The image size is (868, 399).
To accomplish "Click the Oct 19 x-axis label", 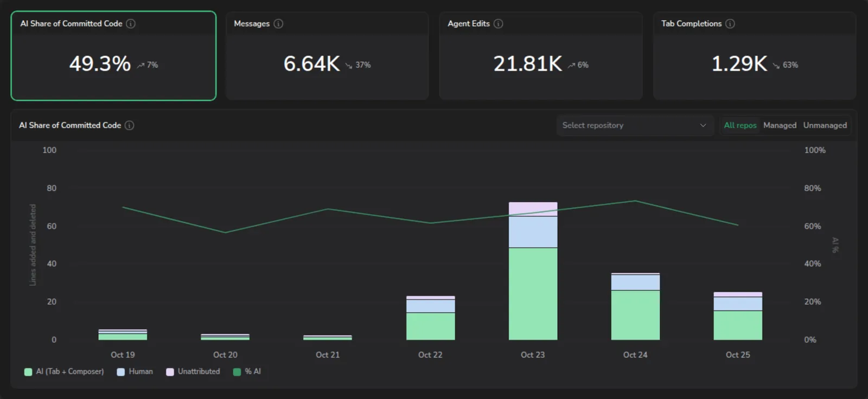I will [x=123, y=355].
